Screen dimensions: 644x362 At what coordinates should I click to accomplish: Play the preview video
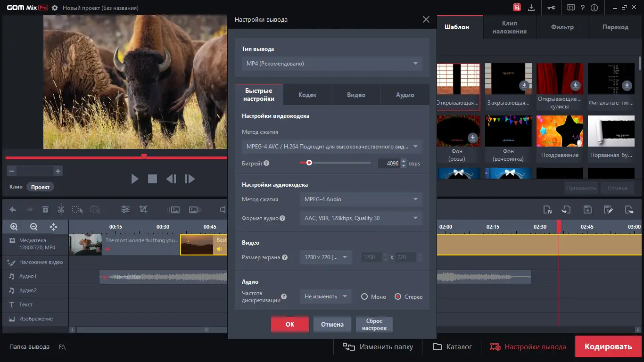click(x=135, y=179)
